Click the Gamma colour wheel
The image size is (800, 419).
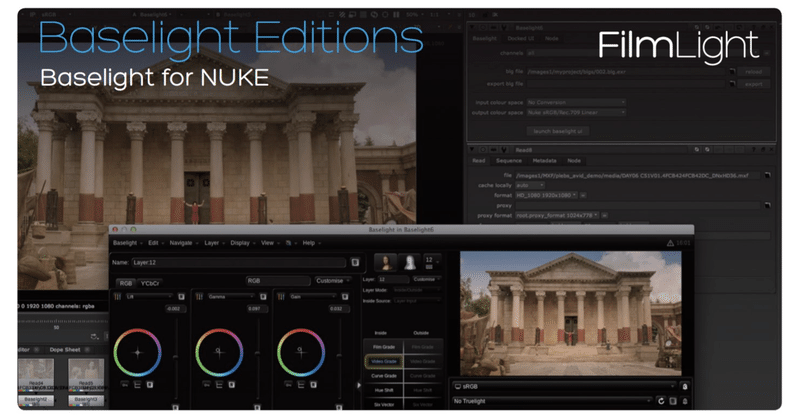(219, 352)
